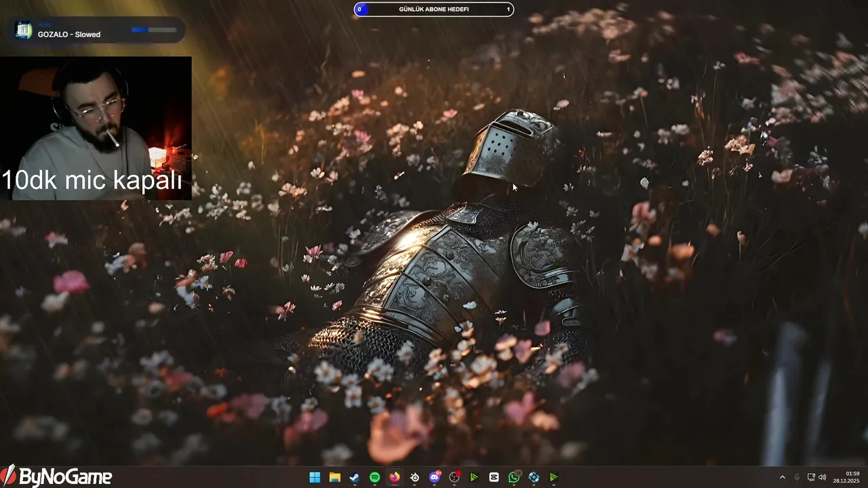This screenshot has height=488, width=868.
Task: Switch to the Firefox browser window
Action: coord(395,477)
